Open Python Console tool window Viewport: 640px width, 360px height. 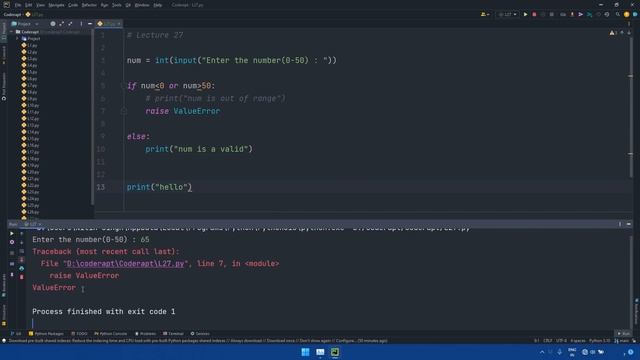pos(111,333)
